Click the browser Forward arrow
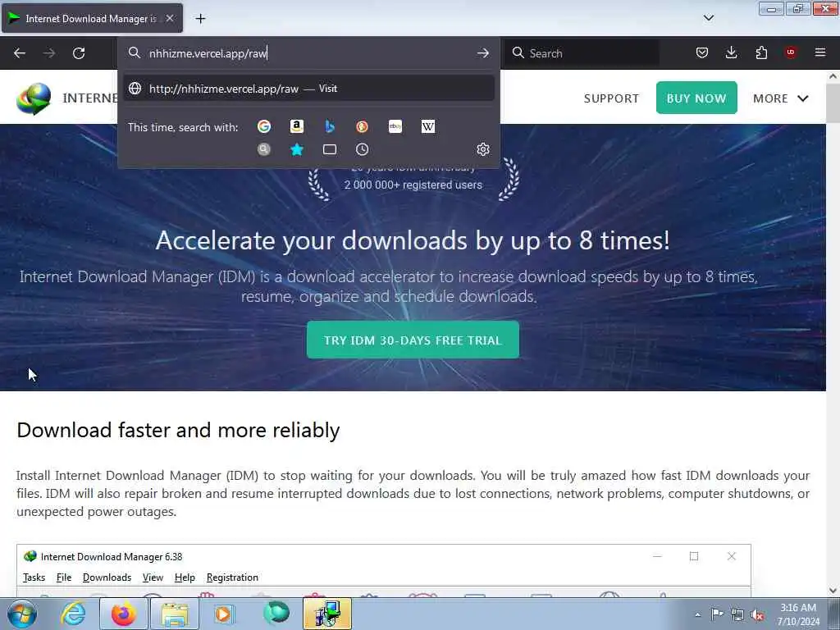840x630 pixels. (49, 53)
